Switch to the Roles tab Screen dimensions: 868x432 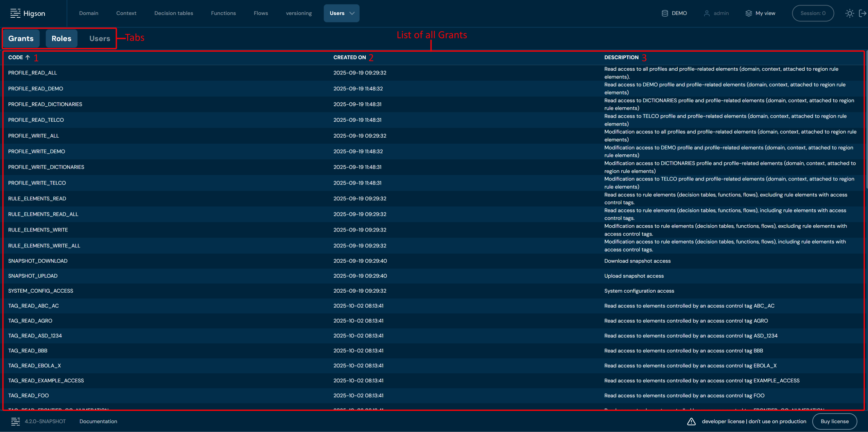click(61, 38)
